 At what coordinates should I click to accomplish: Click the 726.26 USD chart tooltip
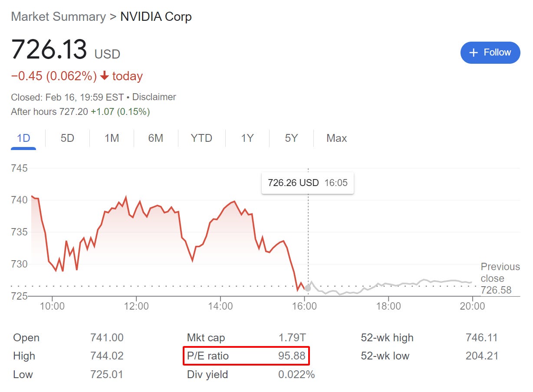[307, 183]
